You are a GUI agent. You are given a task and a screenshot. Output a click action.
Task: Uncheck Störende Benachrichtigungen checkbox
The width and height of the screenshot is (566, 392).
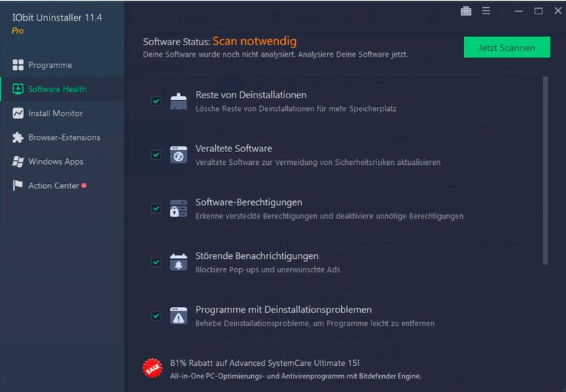point(156,262)
